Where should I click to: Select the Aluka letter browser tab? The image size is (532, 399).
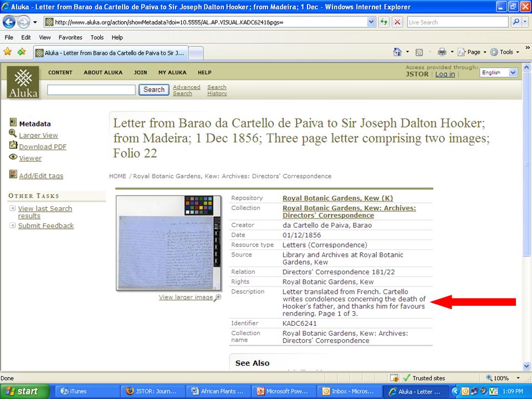click(111, 53)
